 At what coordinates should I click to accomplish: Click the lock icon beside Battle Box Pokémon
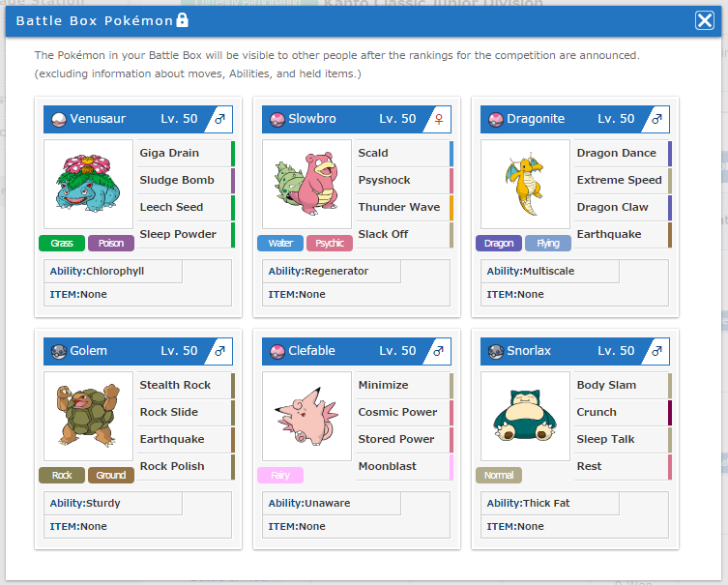pyautogui.click(x=183, y=20)
